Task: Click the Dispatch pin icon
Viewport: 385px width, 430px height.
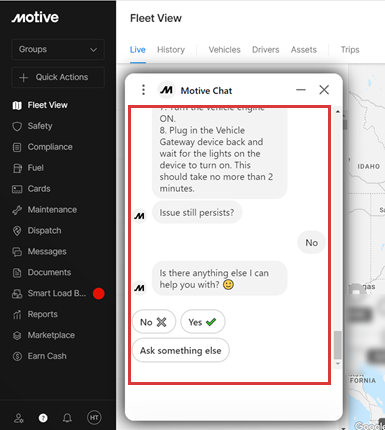Action: click(17, 231)
